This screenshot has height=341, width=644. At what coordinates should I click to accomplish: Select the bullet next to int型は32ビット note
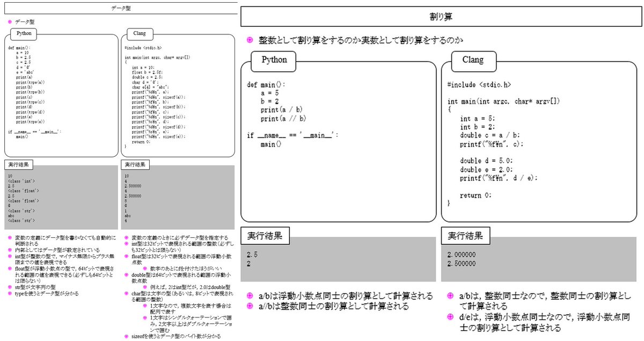pyautogui.click(x=126, y=244)
